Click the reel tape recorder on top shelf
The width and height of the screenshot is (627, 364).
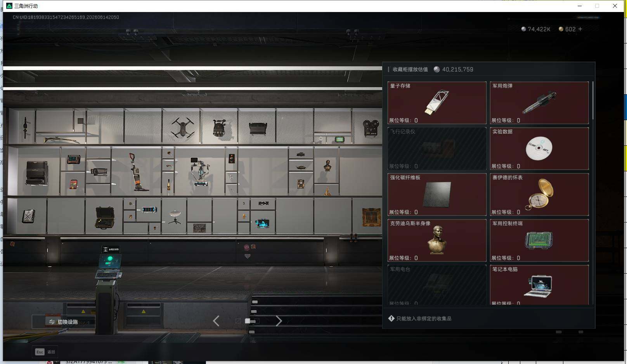coord(370,128)
